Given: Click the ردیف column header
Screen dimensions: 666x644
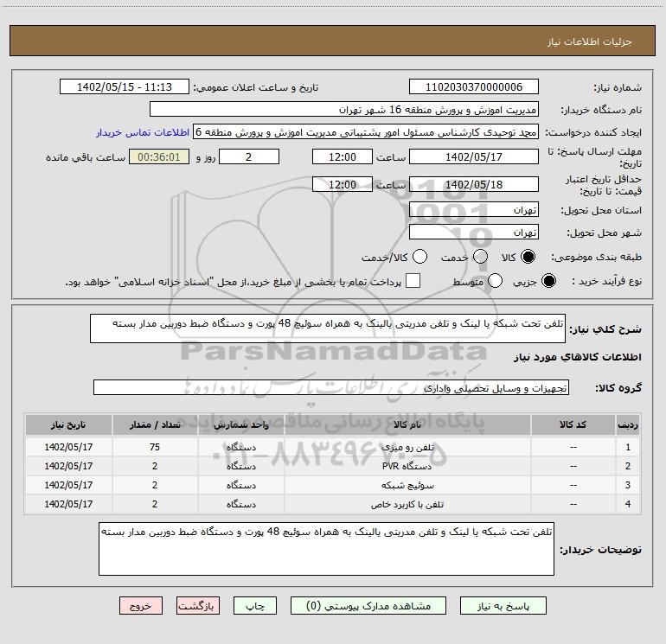Looking at the screenshot, I should [628, 425].
